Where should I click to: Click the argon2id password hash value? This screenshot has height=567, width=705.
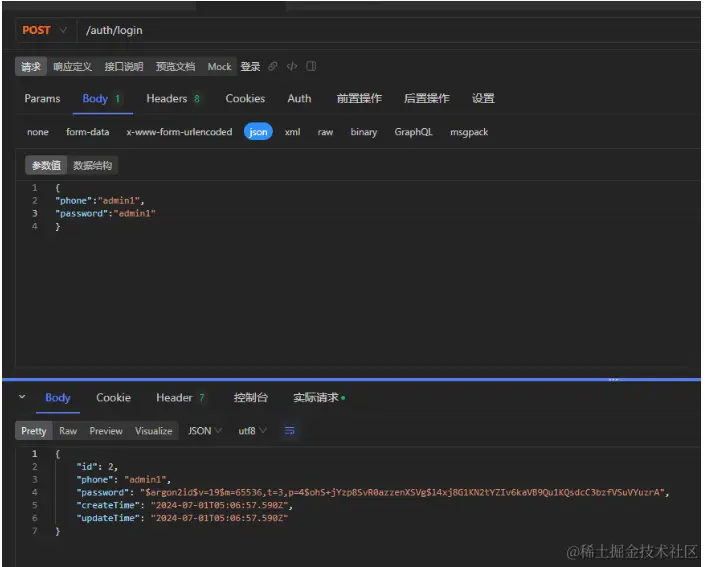[x=402, y=492]
